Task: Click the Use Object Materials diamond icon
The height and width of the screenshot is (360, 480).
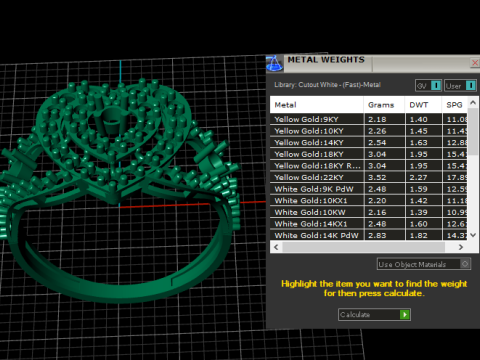Action: click(x=465, y=264)
